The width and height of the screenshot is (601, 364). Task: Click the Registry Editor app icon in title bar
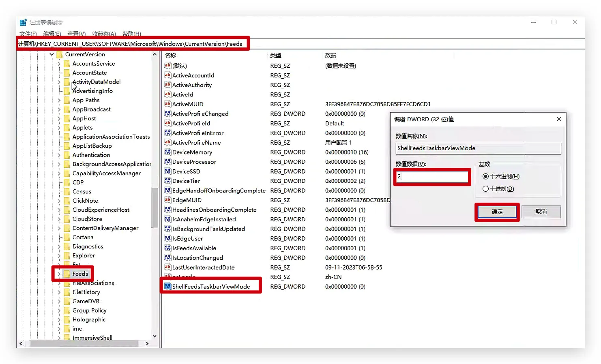pyautogui.click(x=23, y=22)
